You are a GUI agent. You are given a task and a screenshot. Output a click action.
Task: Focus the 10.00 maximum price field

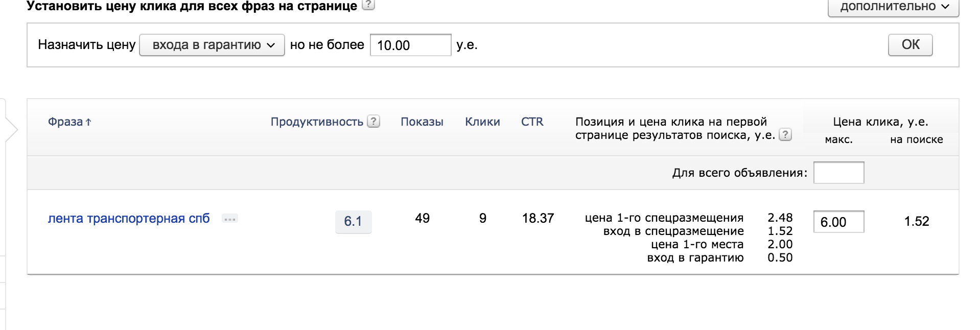pyautogui.click(x=410, y=45)
